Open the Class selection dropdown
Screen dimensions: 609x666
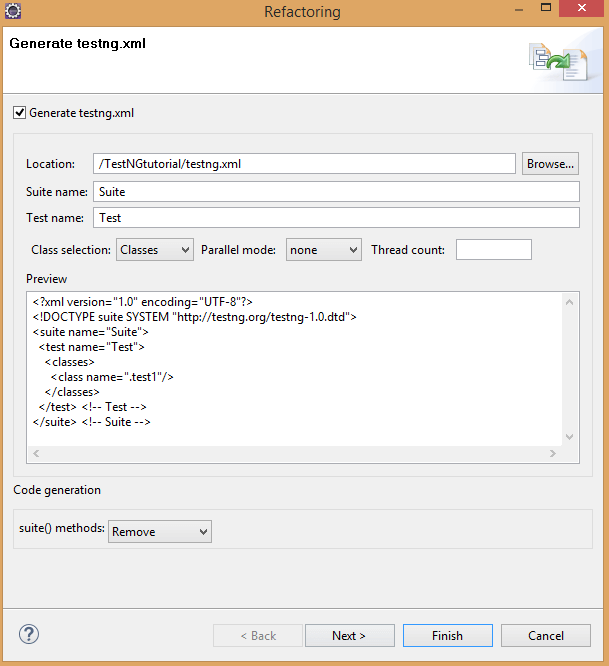tap(155, 250)
